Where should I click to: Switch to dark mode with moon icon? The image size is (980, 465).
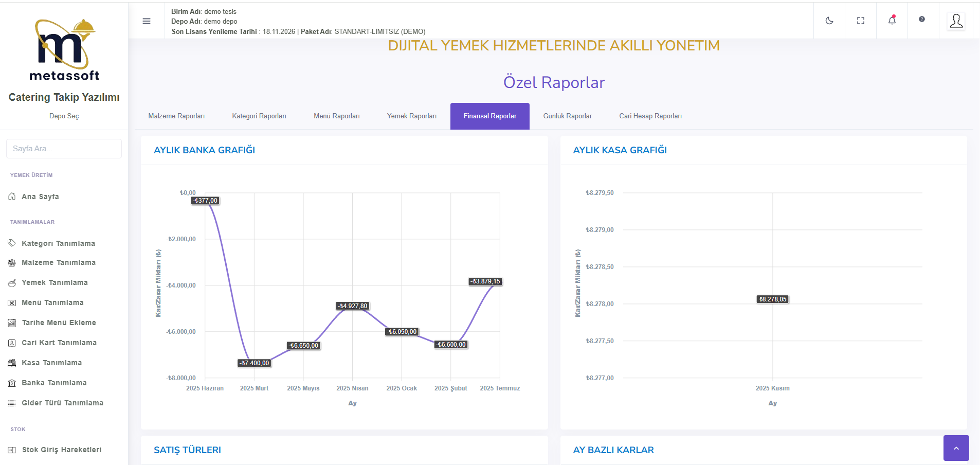829,21
